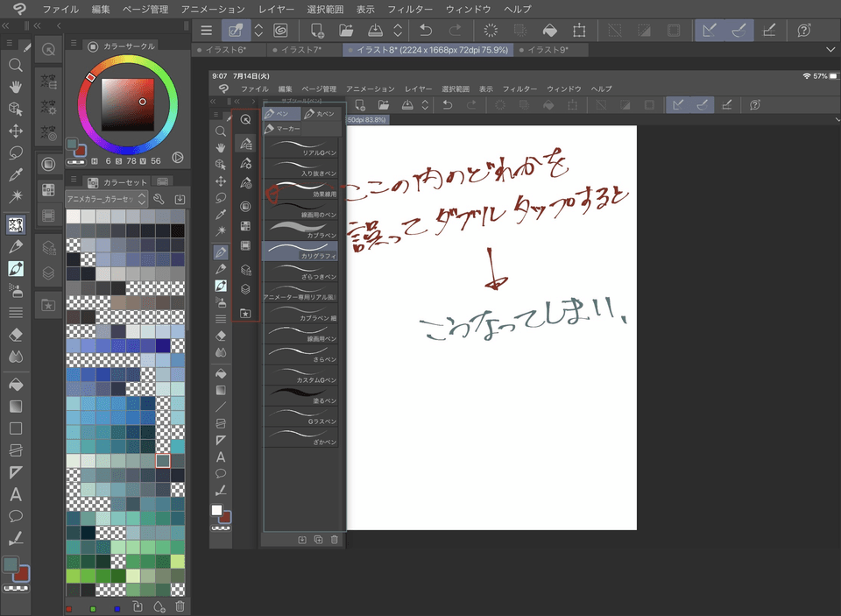Click delete trash icon in Color Set panel
This screenshot has width=841, height=616.
click(x=180, y=606)
